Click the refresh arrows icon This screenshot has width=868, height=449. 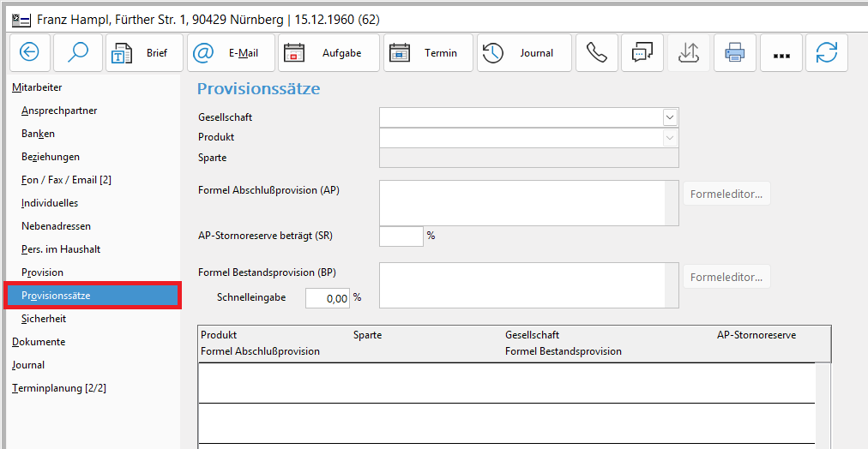coord(827,53)
